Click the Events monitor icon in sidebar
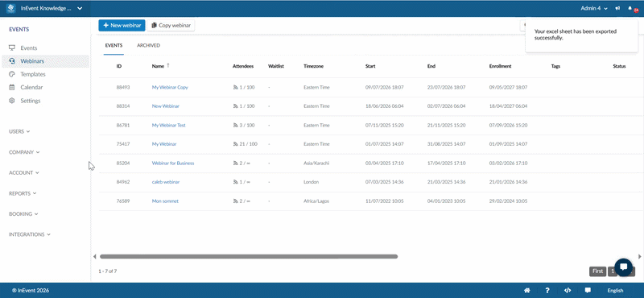This screenshot has width=644, height=298. tap(12, 48)
